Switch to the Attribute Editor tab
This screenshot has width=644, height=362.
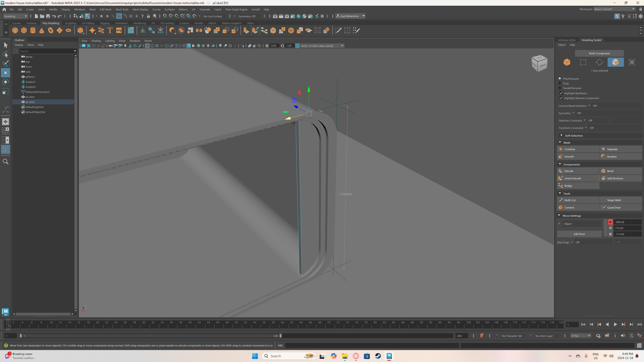(567, 40)
